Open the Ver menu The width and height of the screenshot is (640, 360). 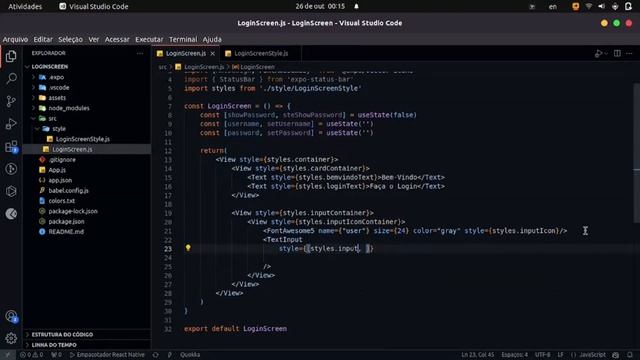tap(94, 40)
